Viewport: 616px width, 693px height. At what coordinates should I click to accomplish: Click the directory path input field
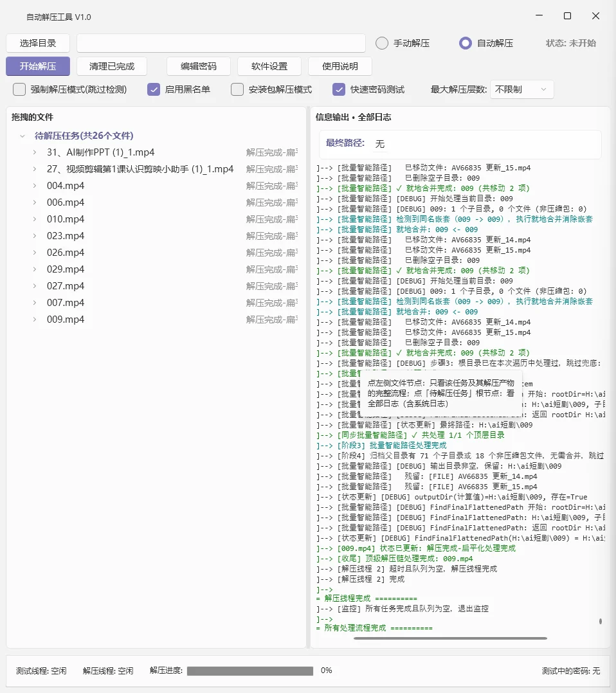(221, 43)
